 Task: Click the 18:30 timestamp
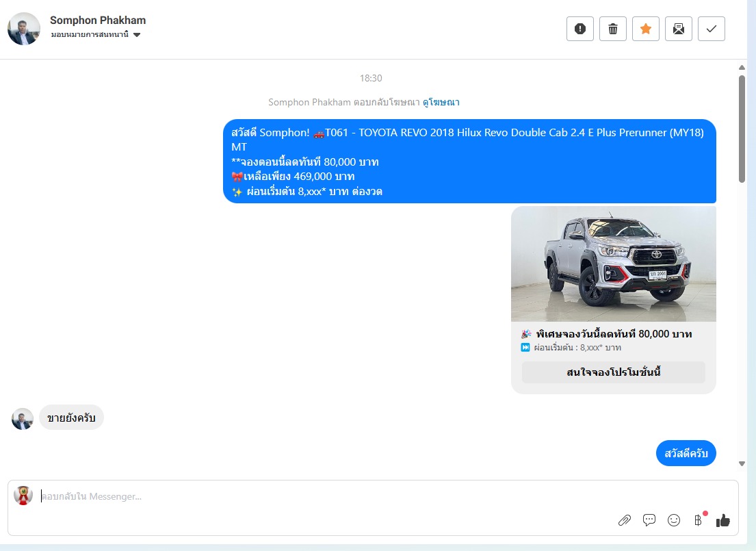tap(371, 78)
